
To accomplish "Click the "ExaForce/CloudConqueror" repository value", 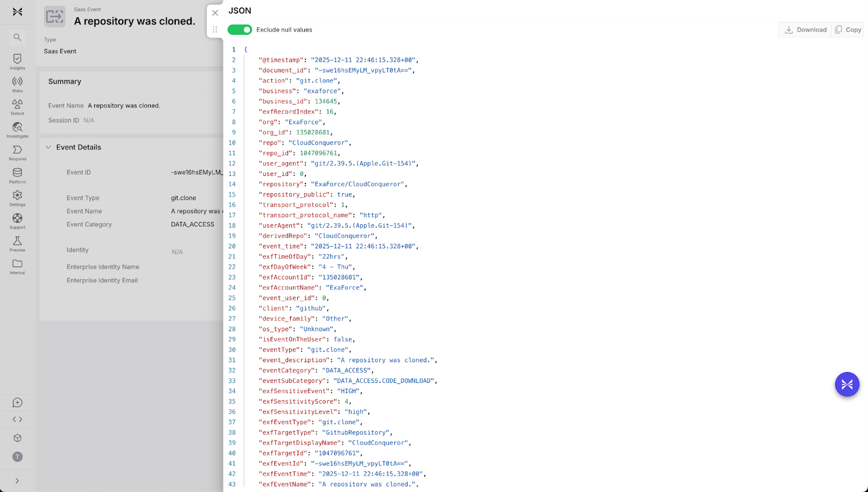I will 358,184.
